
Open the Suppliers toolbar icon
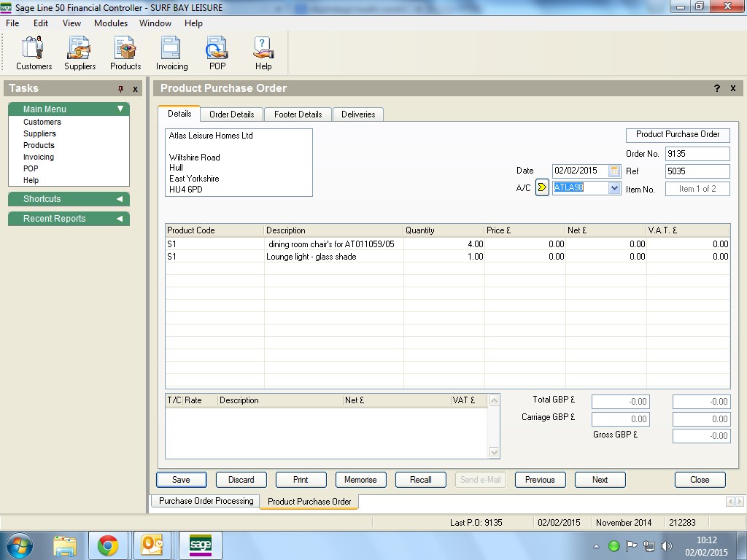[80, 53]
